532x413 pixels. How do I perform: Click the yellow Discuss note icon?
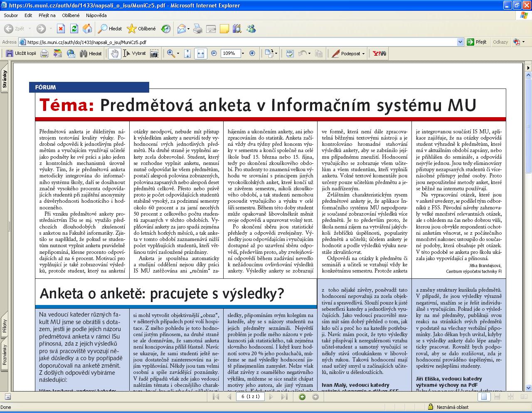tap(224, 29)
